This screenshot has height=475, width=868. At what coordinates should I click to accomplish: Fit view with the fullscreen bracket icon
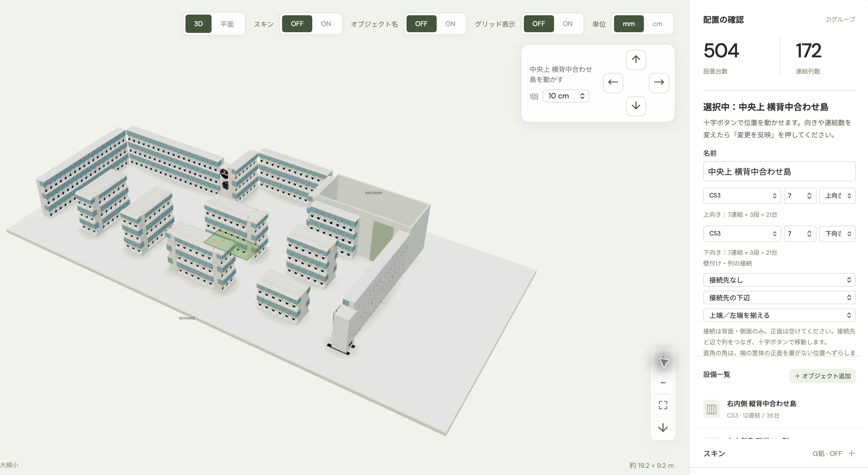[663, 405]
